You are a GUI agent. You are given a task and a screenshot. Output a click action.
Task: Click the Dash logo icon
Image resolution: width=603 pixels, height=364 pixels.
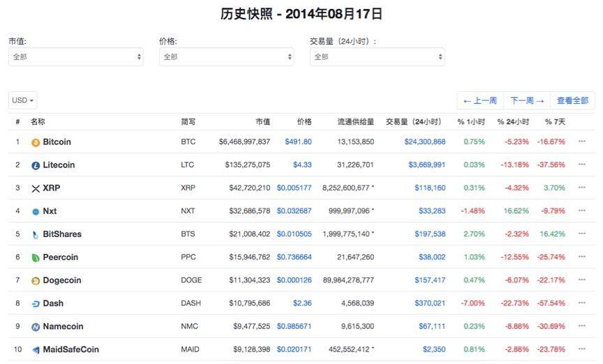36,304
